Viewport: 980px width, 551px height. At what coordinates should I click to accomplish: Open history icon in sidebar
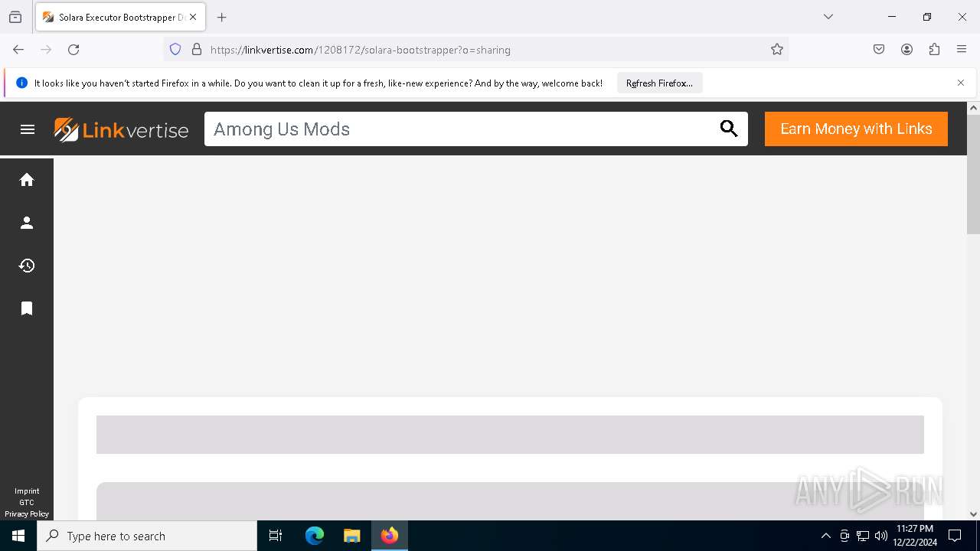[x=27, y=266]
